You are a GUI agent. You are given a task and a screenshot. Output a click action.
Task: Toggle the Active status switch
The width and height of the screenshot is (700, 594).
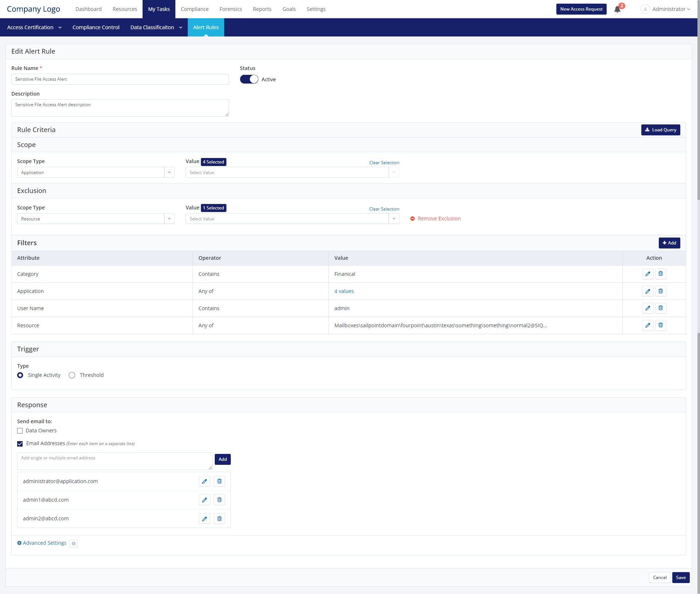[249, 79]
